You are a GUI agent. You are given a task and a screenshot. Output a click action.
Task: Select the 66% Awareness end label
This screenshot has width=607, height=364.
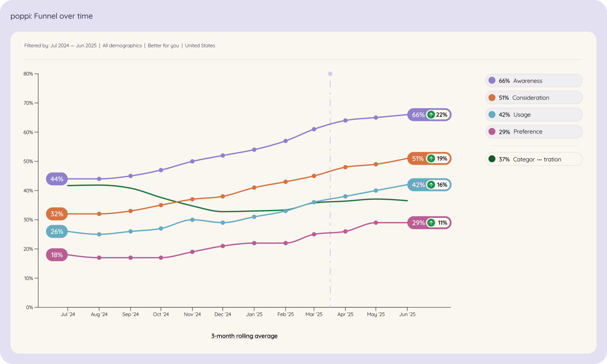[429, 115]
